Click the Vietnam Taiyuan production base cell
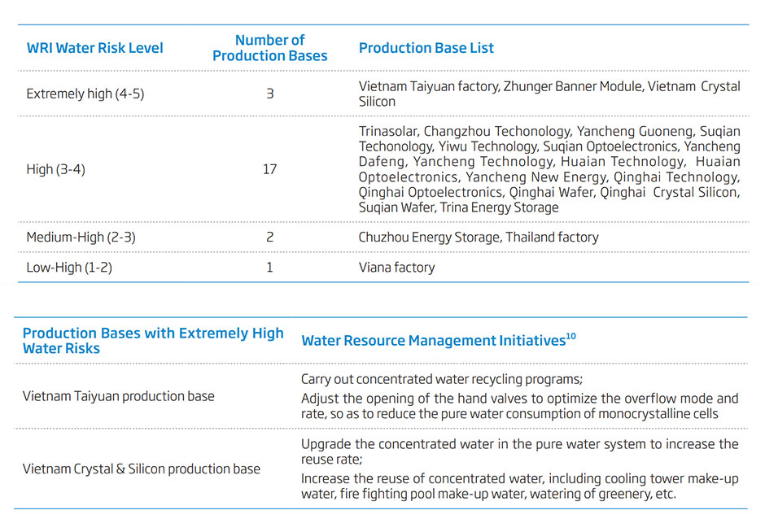765x532 pixels. click(118, 396)
